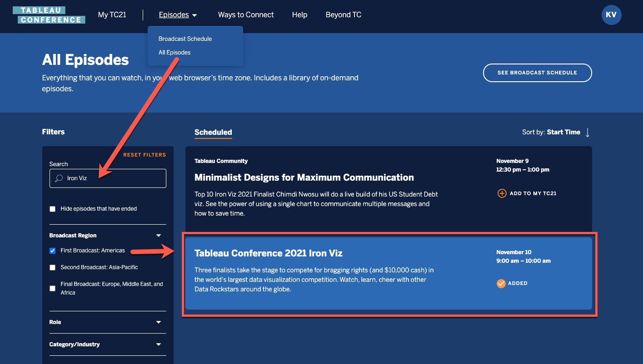Check Final Broadcast: Europe, Middle East, and Africa
This screenshot has height=364, width=643.
click(53, 288)
